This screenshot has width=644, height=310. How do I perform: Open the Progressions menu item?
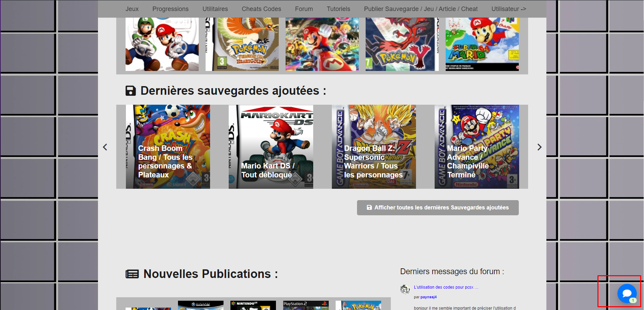[x=170, y=9]
